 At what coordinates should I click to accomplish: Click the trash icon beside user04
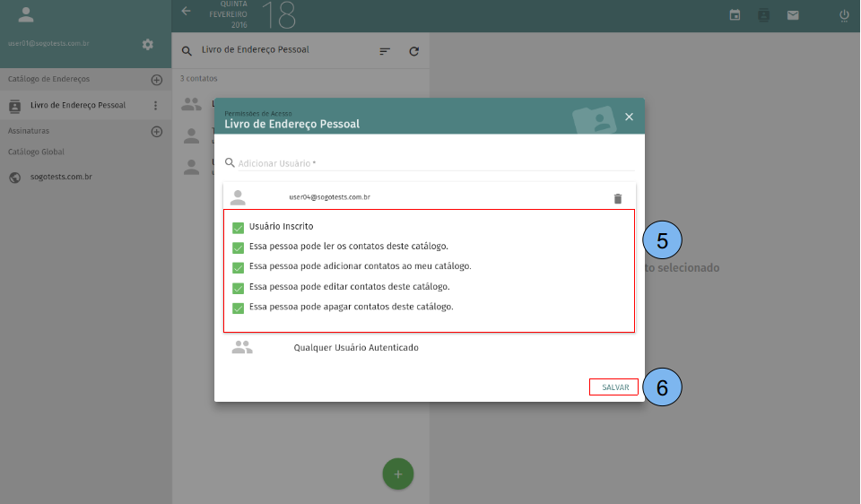617,198
